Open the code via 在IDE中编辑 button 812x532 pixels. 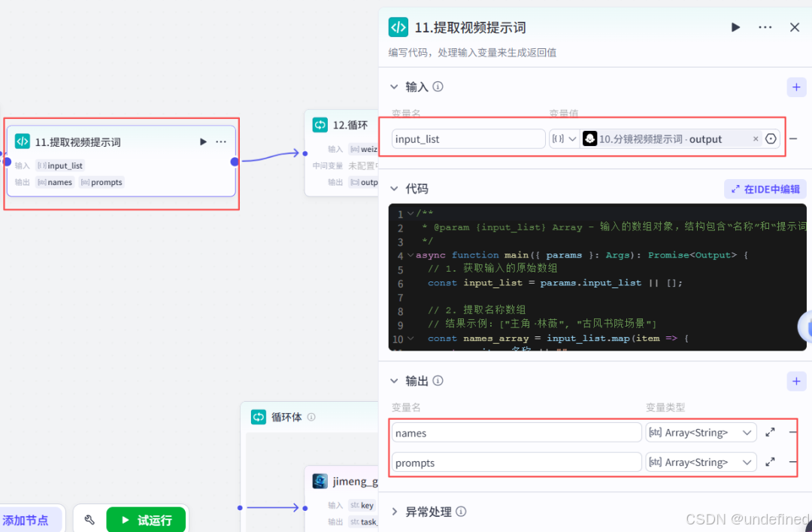[x=765, y=189]
